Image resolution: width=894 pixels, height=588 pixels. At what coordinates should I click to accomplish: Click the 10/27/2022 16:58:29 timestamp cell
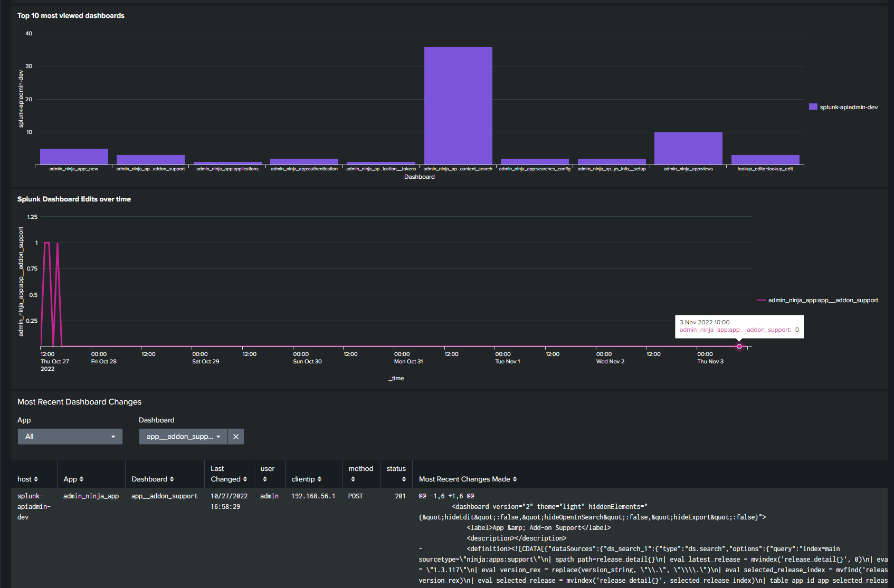point(229,501)
